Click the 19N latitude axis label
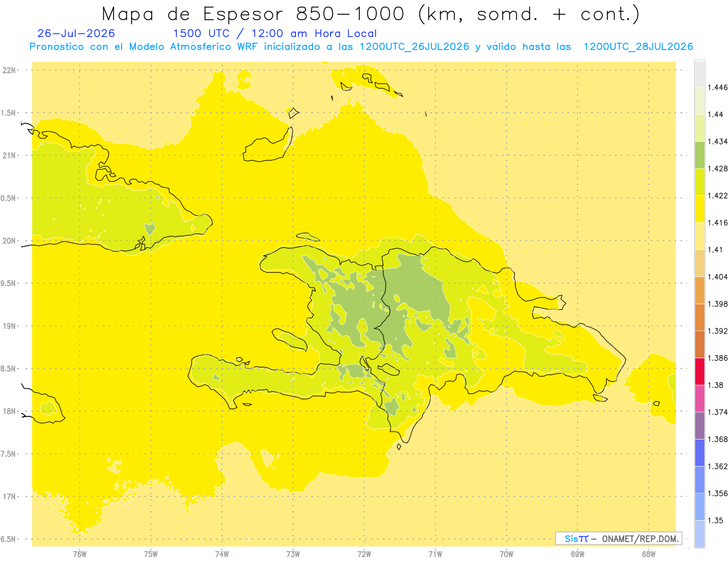The image size is (728, 562). coord(10,326)
